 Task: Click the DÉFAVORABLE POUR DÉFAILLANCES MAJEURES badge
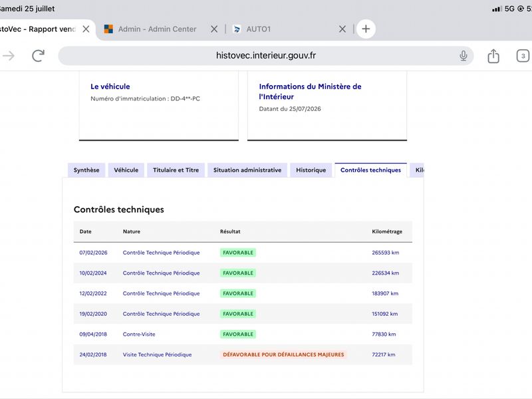[283, 354]
